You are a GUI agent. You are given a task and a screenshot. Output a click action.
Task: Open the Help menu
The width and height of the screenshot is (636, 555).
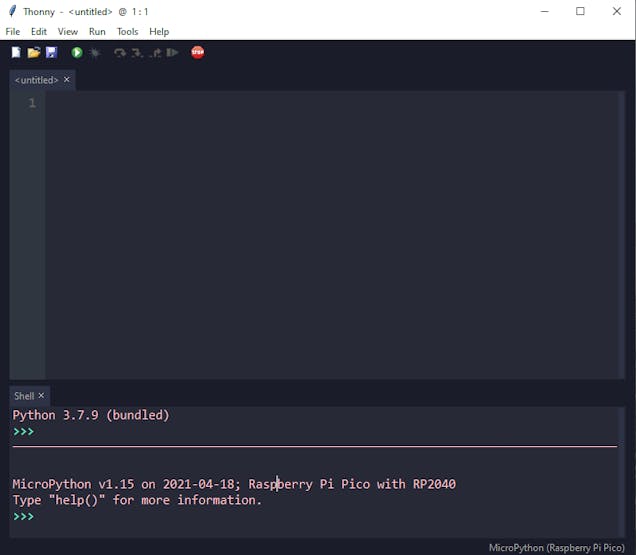coord(159,32)
